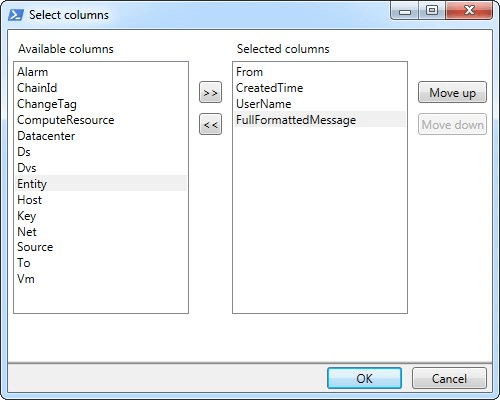Select Datacenter from available columns

(x=101, y=136)
